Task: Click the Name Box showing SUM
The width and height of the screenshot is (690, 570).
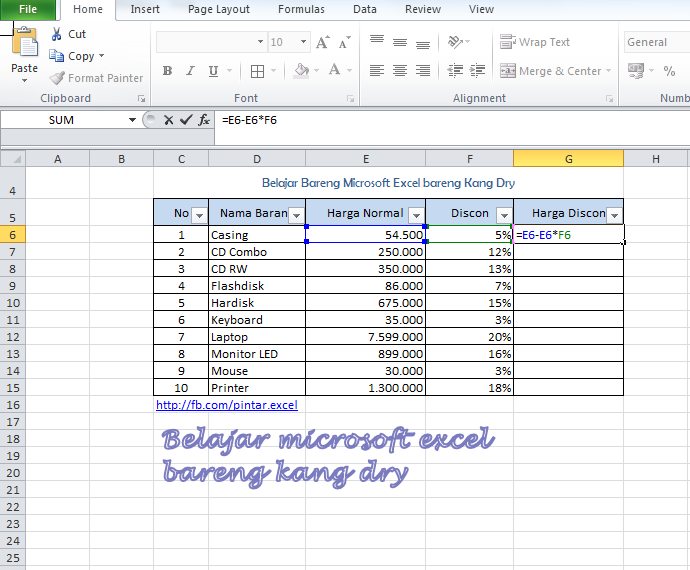Action: click(62, 120)
